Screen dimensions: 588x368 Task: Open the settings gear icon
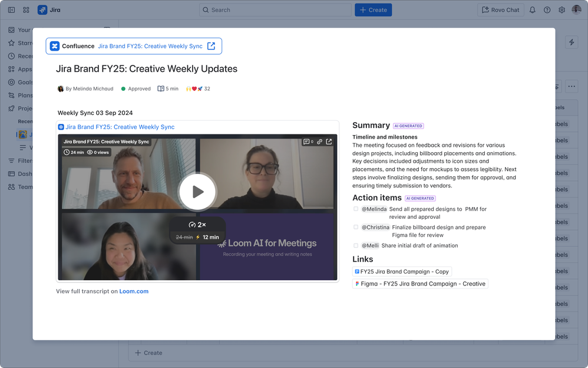pyautogui.click(x=561, y=10)
